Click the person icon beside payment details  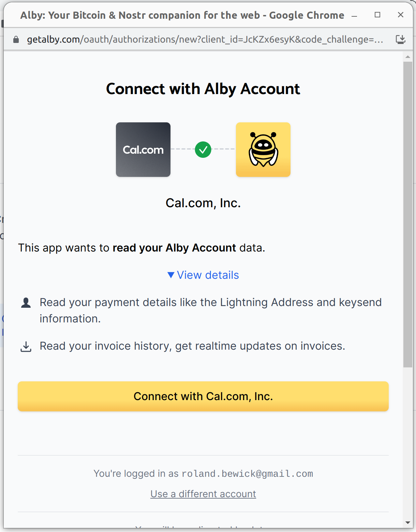tap(26, 303)
